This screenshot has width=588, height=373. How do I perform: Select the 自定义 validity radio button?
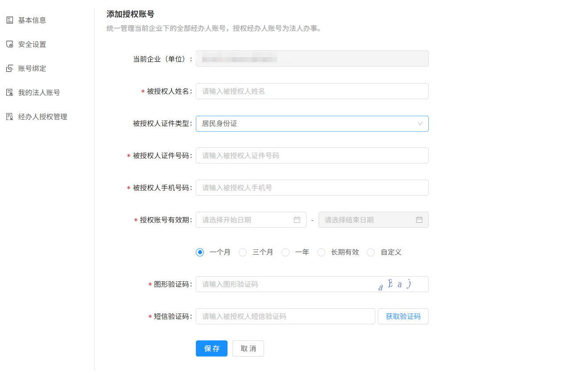(371, 252)
